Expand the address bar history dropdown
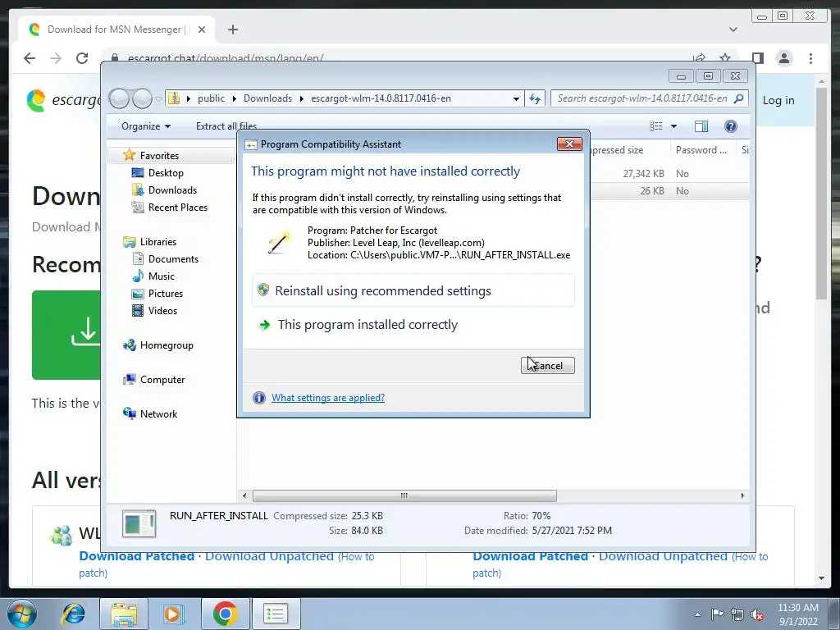Screen dimensions: 840x630 516,98
